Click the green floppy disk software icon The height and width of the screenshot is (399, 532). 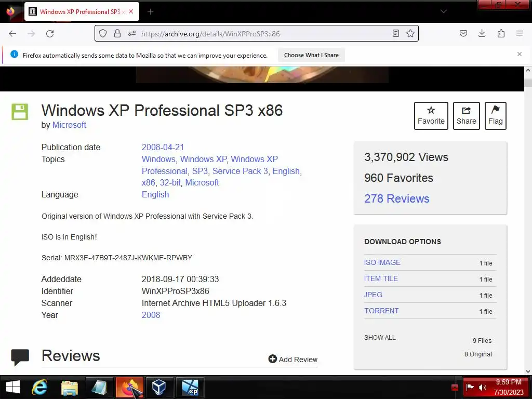pos(20,112)
